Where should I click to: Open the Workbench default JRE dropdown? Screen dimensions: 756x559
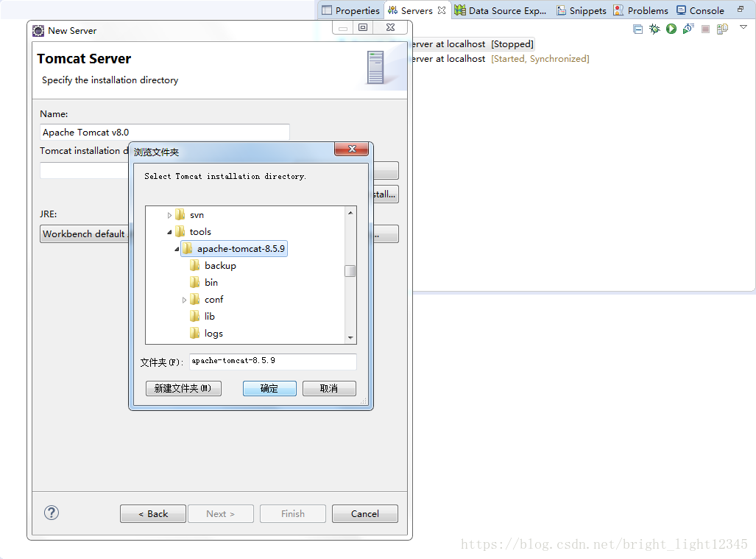(85, 234)
